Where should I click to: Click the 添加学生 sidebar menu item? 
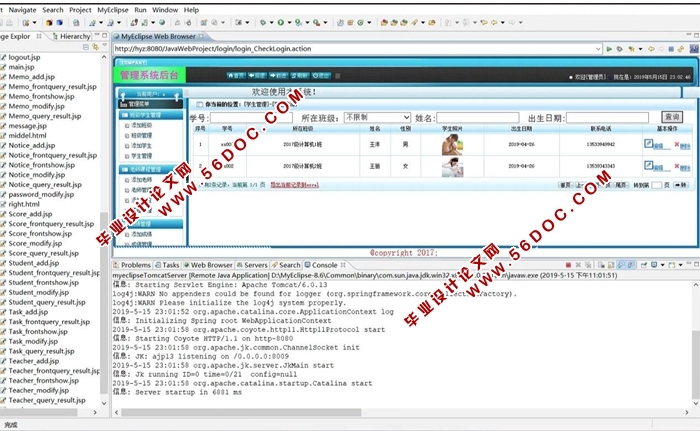[142, 146]
